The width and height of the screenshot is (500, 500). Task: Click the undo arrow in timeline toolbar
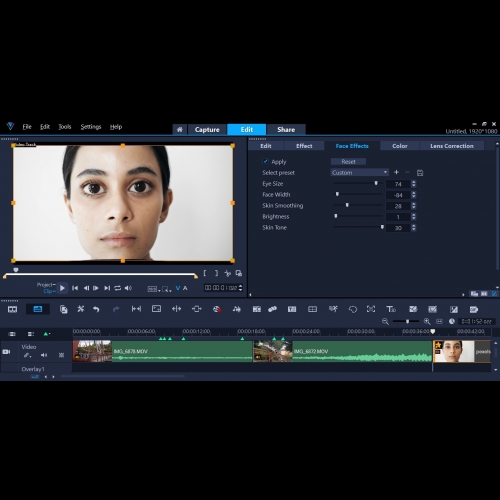pos(96,309)
